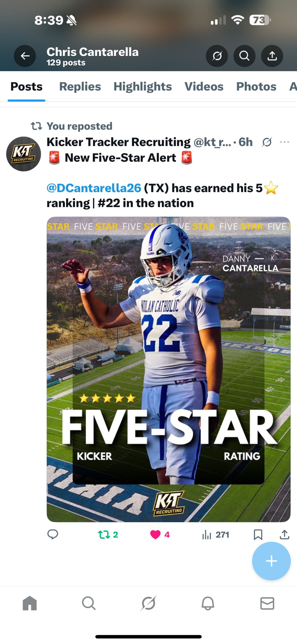Viewport: 297px width, 644px height.
Task: Open reply on the Kicker Tracker post
Action: (x=52, y=535)
